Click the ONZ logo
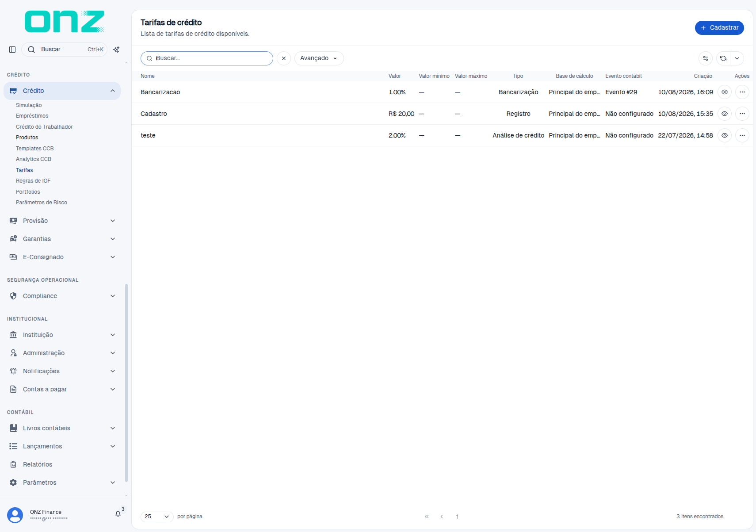 65,22
